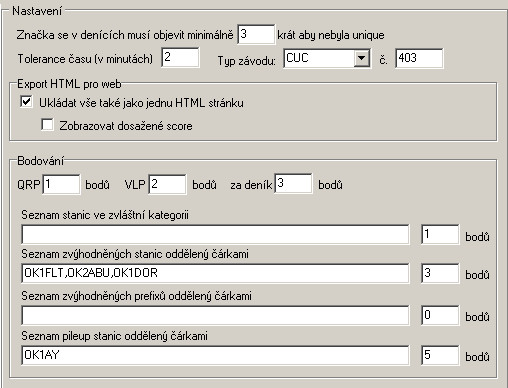Screen dimensions: 508x388
Task: Open the 'Typ závodu' dropdown arrow
Action: pyautogui.click(x=361, y=59)
